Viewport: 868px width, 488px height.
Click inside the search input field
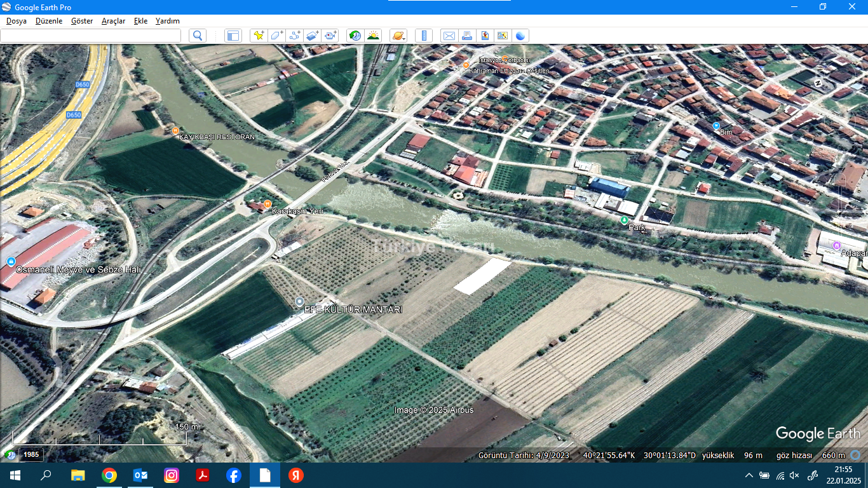tap(91, 36)
